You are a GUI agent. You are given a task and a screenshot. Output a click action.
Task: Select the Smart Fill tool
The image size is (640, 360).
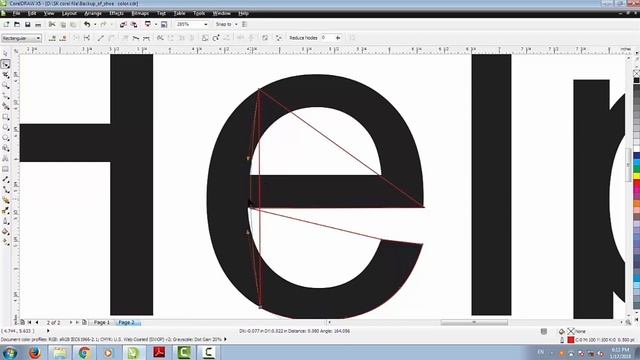pyautogui.click(x=5, y=107)
